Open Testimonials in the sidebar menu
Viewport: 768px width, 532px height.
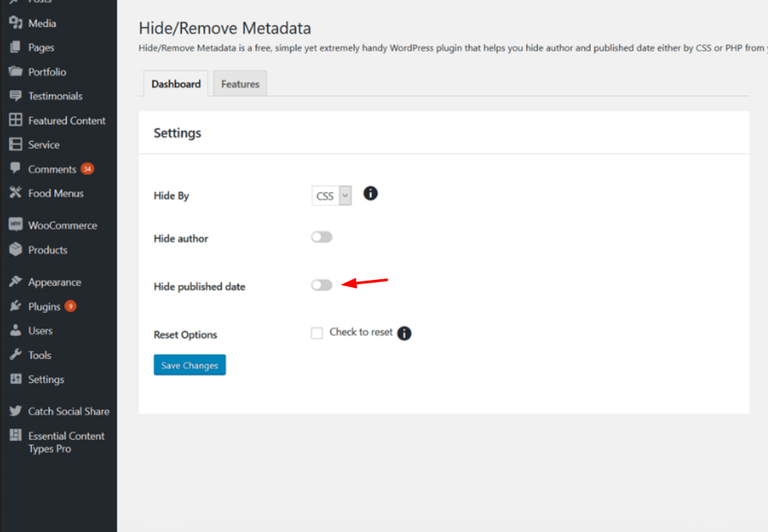point(56,96)
